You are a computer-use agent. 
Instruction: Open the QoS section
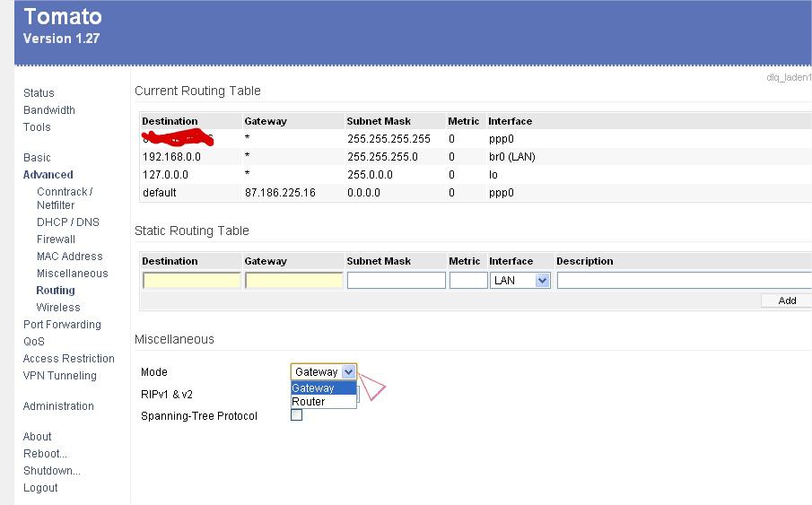[34, 342]
